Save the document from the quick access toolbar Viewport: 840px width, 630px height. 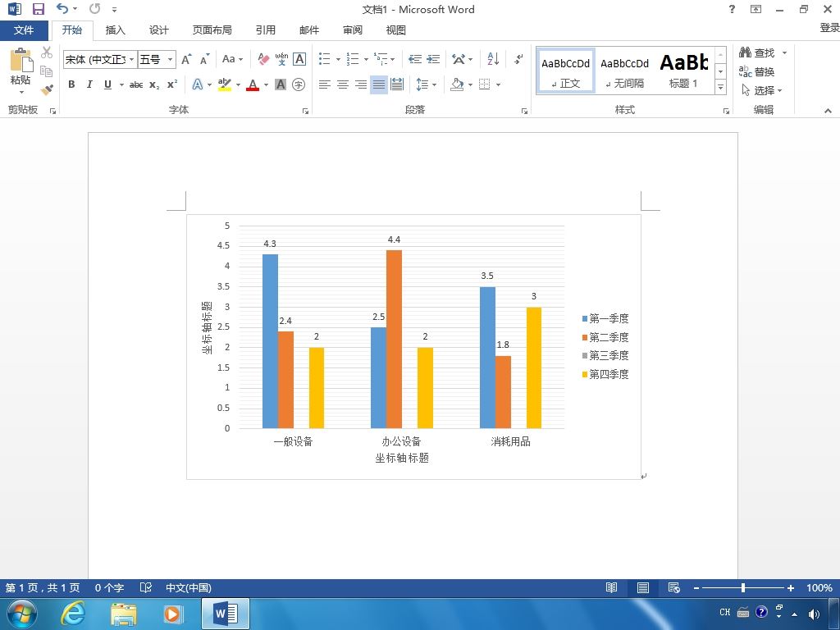[x=38, y=9]
